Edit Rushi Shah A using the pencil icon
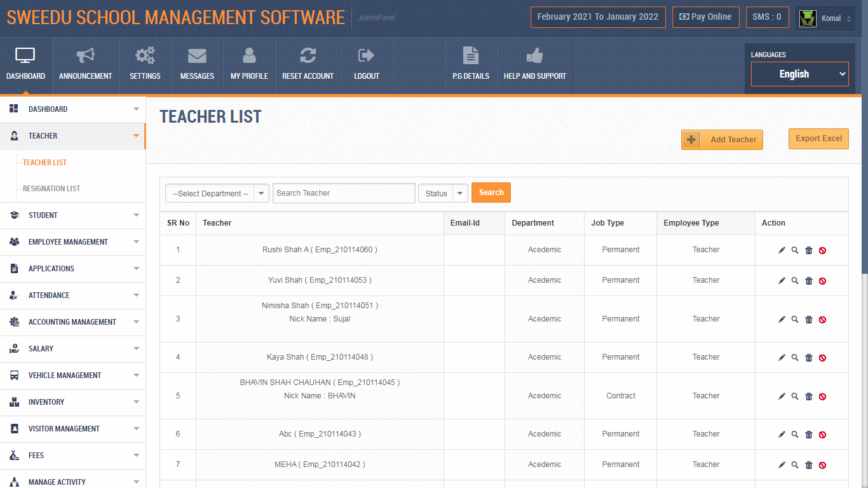Image resolution: width=868 pixels, height=488 pixels. [782, 250]
